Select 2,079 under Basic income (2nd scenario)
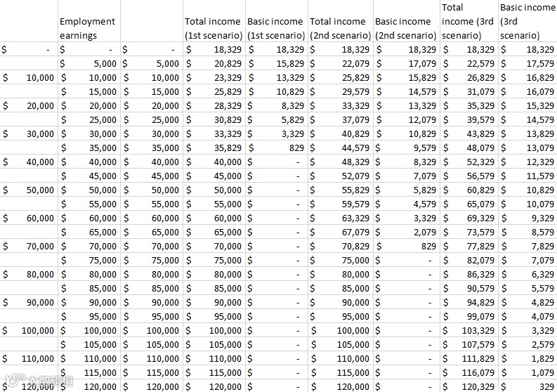Screen dimensions: 557x392 coord(424,232)
